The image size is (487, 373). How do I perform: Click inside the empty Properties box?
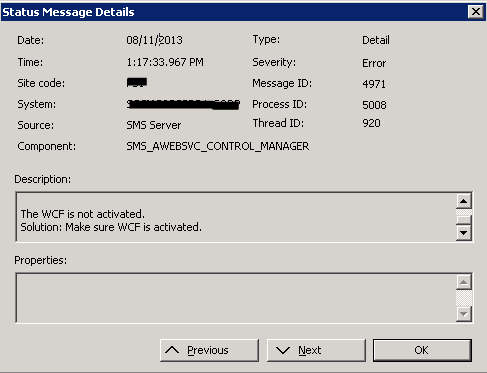click(236, 298)
